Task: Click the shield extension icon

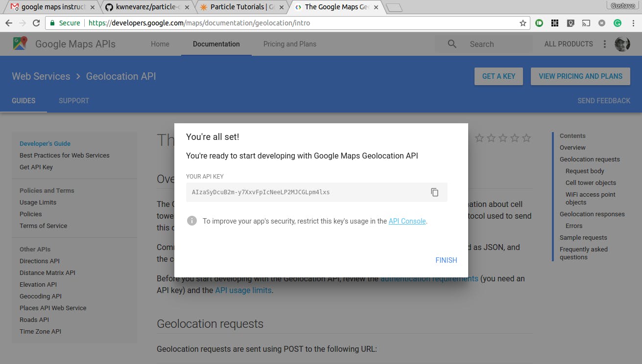Action: click(x=571, y=23)
